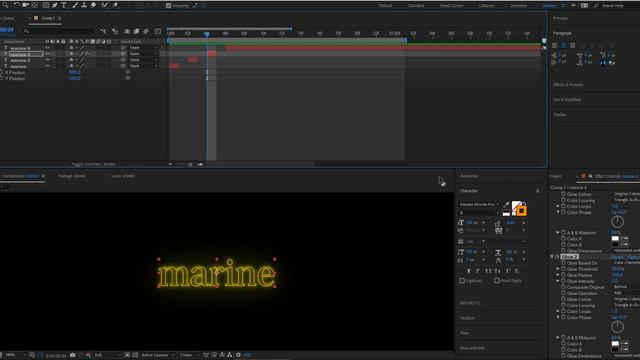The image size is (640, 360).
Task: Select the Zoom tool in the toolbar
Action: point(5,5)
